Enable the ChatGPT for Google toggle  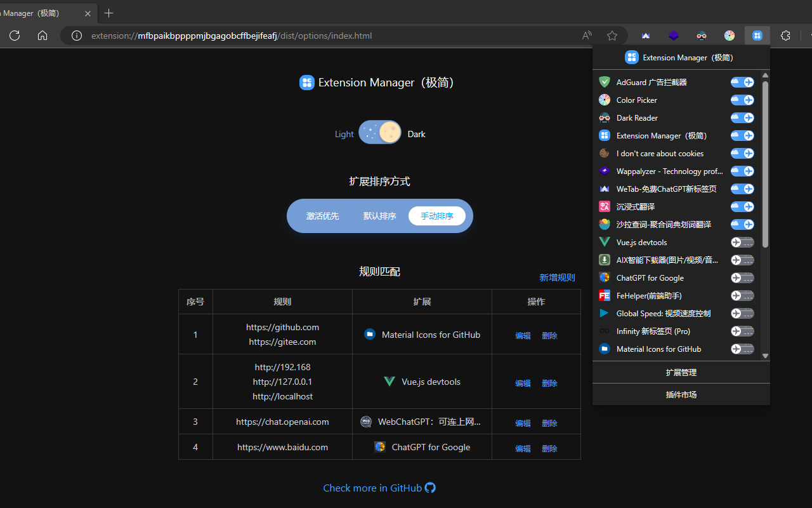[742, 277]
